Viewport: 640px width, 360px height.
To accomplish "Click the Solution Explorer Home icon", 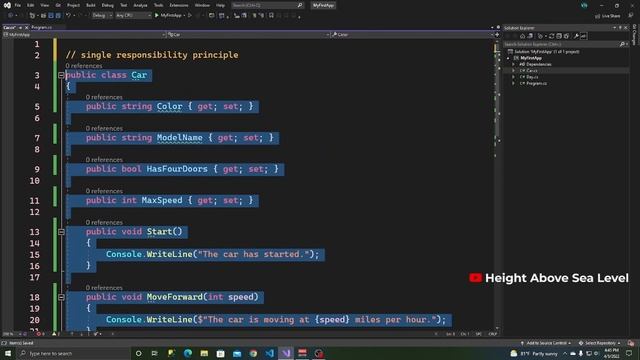I will point(522,36).
